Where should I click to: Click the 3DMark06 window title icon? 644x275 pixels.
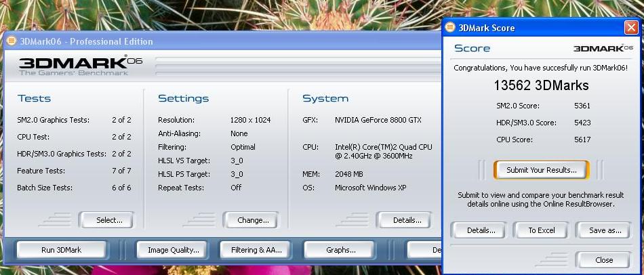coord(12,41)
